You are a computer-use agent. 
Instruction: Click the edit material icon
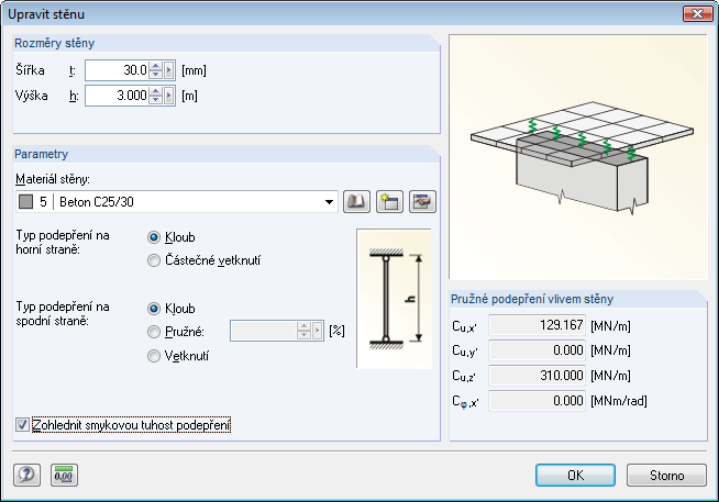423,202
